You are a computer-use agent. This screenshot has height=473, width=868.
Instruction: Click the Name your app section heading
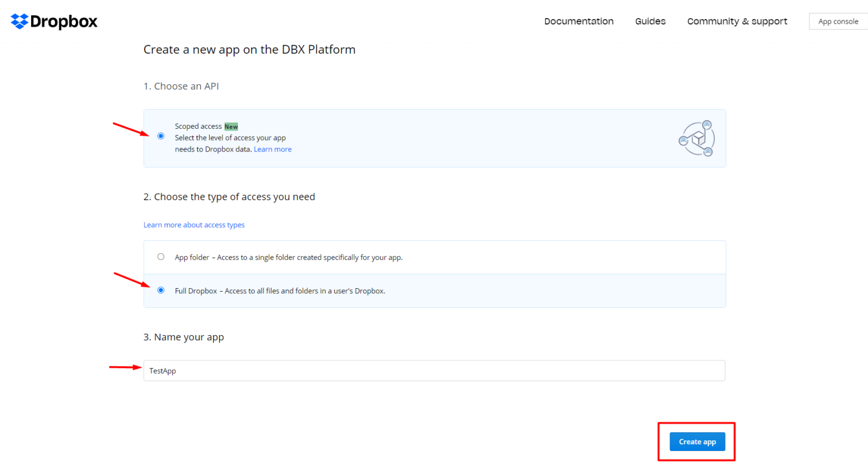(184, 337)
